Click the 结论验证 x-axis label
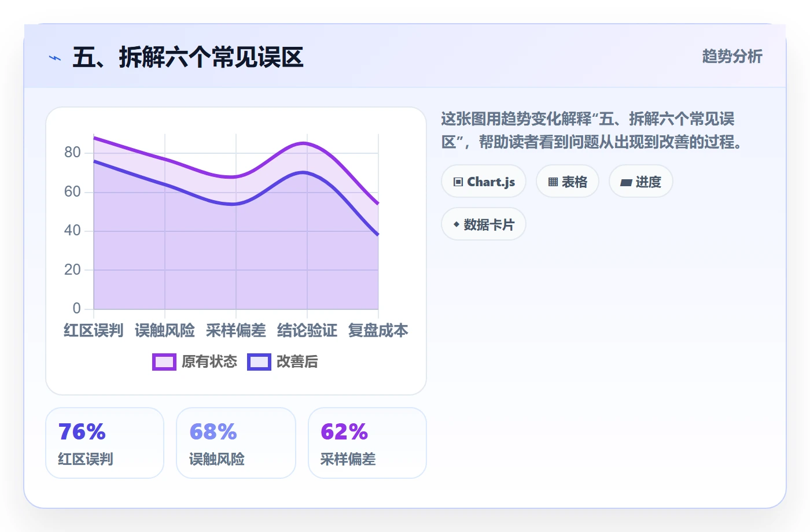This screenshot has width=810, height=532. (x=307, y=331)
